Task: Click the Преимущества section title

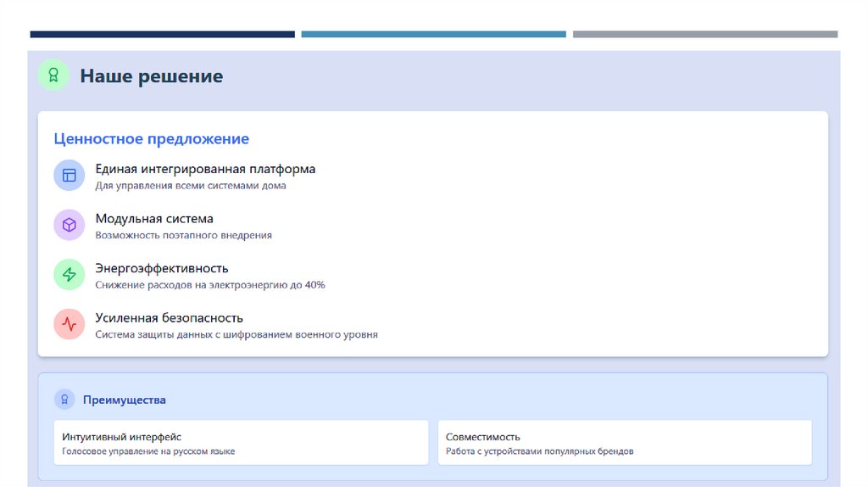Action: pyautogui.click(x=125, y=400)
